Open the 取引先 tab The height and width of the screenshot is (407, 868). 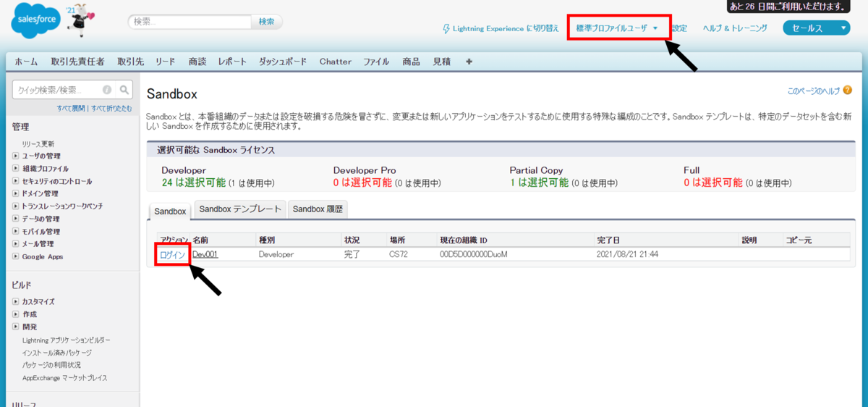coord(130,62)
